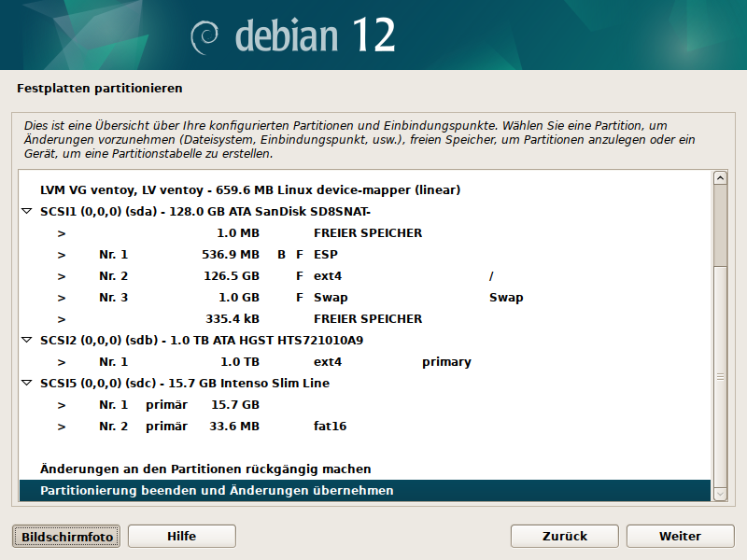
Task: Select the 1.0 GB Swap partition
Action: (365, 297)
